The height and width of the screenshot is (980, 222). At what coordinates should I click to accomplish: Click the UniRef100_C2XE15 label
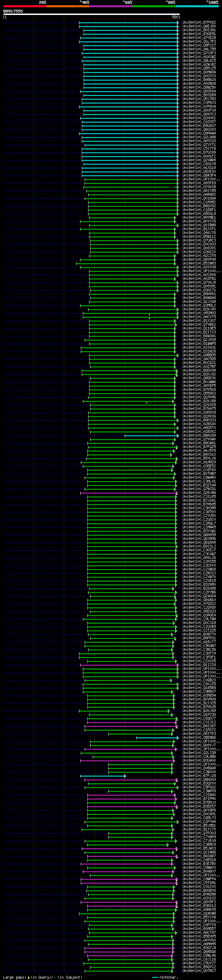[199, 581]
